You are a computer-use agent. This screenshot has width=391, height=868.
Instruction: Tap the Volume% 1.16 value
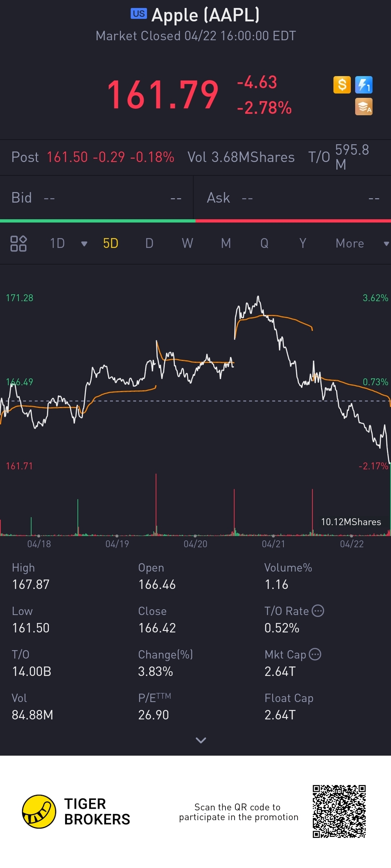coord(276,584)
